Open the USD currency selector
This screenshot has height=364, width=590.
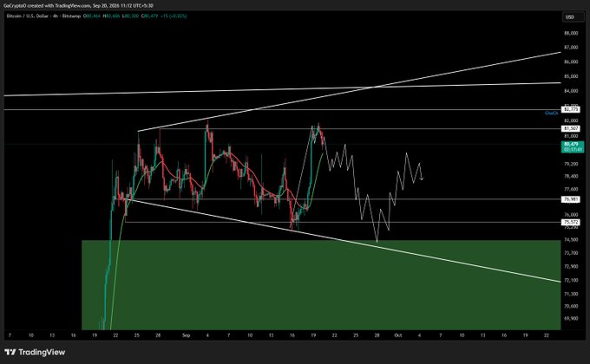tap(574, 17)
